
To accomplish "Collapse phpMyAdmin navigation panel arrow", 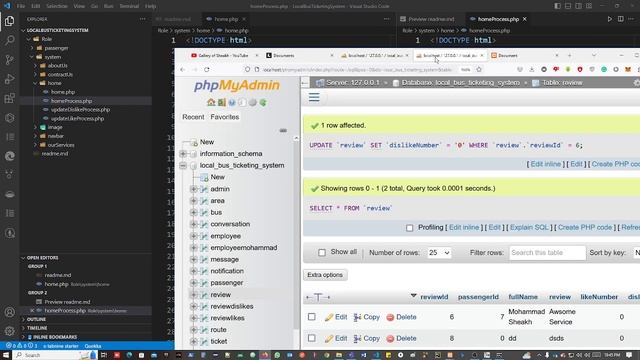I will [304, 83].
